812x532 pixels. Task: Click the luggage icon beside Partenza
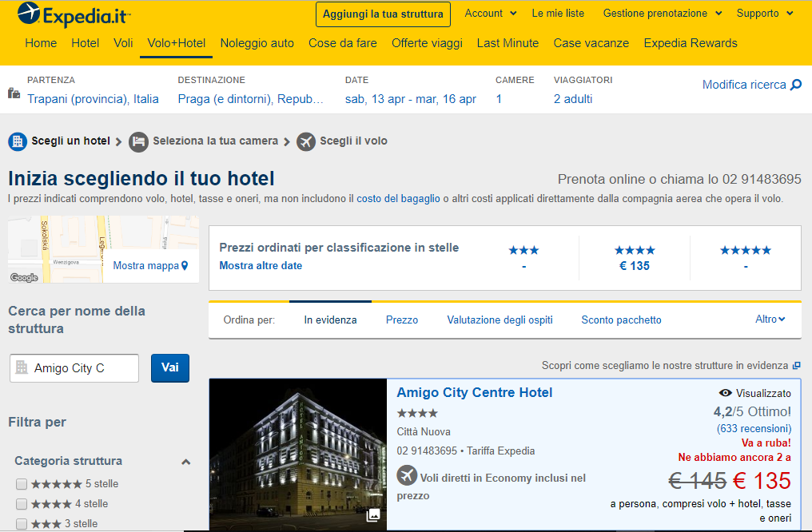14,93
